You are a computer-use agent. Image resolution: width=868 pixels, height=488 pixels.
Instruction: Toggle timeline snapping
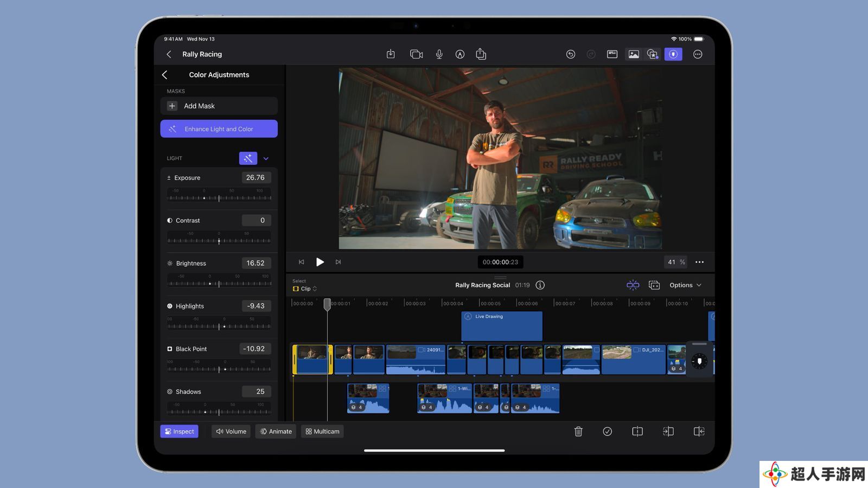coord(633,285)
